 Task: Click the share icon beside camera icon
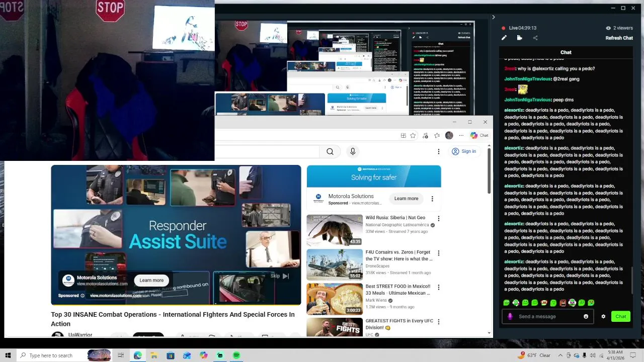coord(535,38)
